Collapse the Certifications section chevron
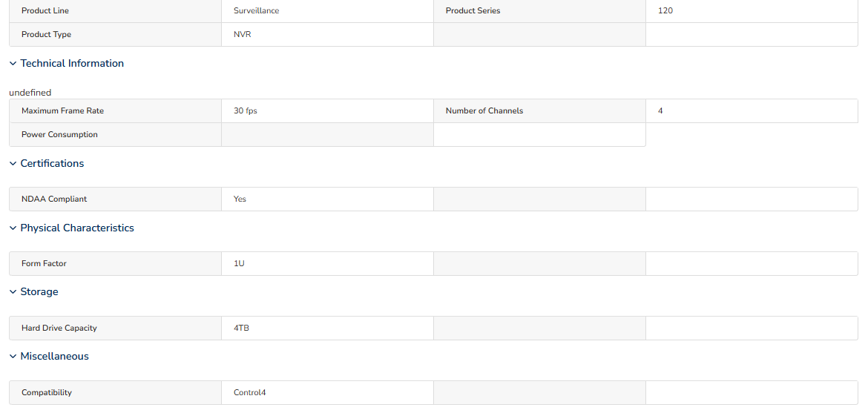868x413 pixels. click(13, 164)
